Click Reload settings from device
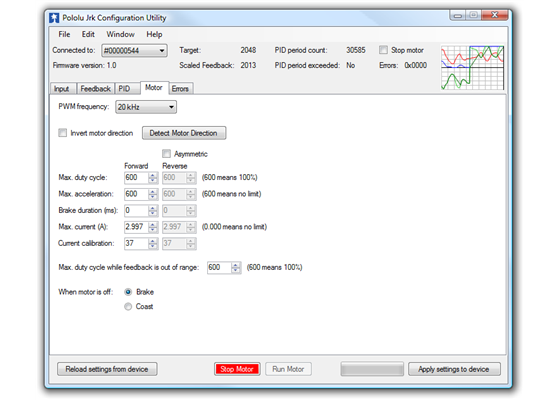The width and height of the screenshot is (560, 400). (107, 369)
